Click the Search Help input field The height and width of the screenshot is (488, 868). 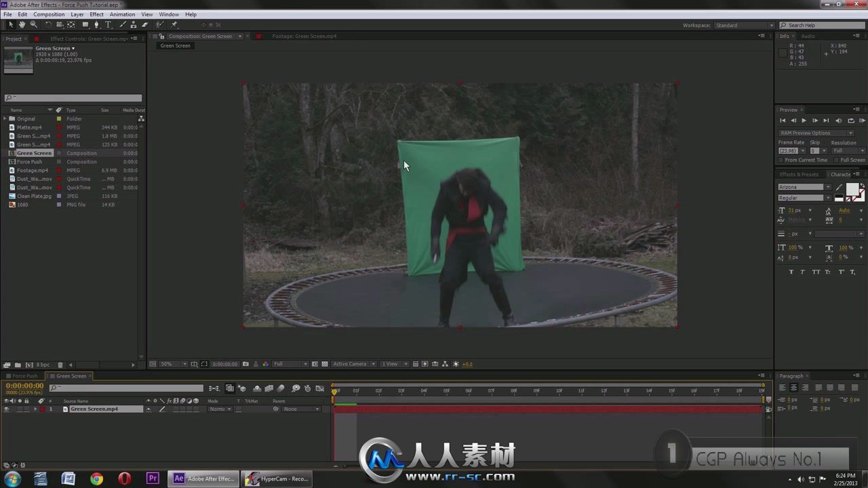tap(821, 25)
